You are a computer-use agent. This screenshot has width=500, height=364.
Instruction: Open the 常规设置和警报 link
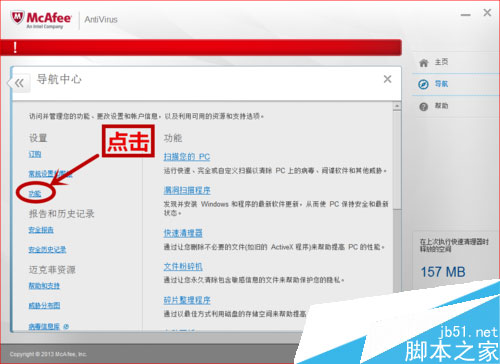tap(50, 174)
